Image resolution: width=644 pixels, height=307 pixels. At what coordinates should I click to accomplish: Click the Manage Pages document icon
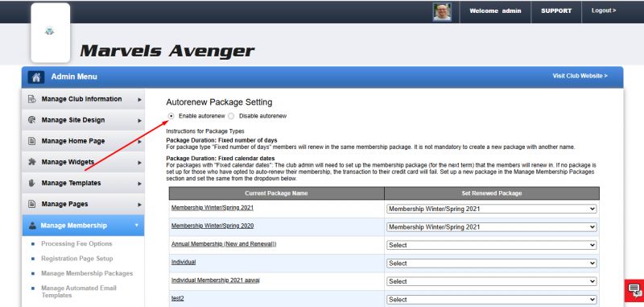31,204
